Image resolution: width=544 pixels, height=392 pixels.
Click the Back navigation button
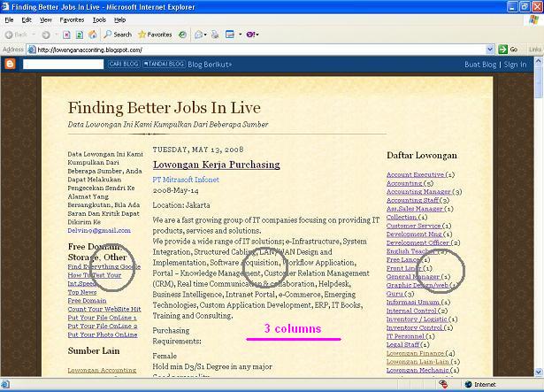tap(16, 35)
